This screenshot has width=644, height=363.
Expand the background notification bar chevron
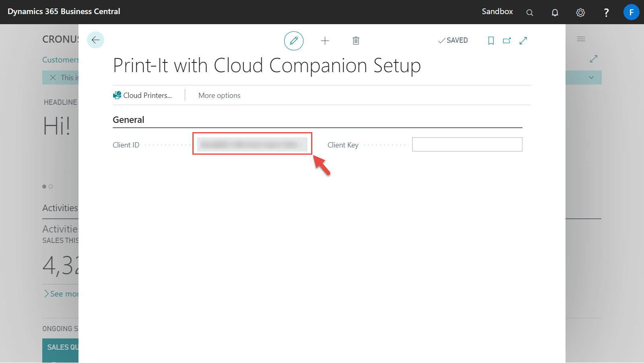(591, 77)
